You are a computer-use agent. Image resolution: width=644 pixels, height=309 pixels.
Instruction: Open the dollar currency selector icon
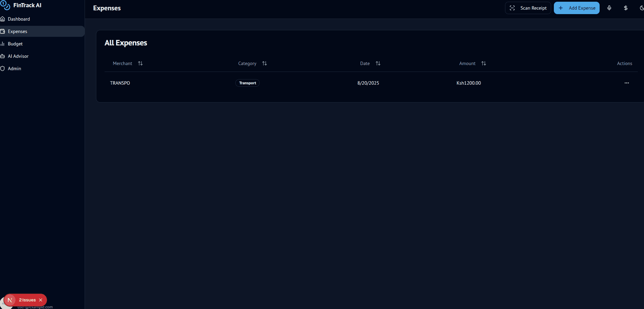(626, 8)
